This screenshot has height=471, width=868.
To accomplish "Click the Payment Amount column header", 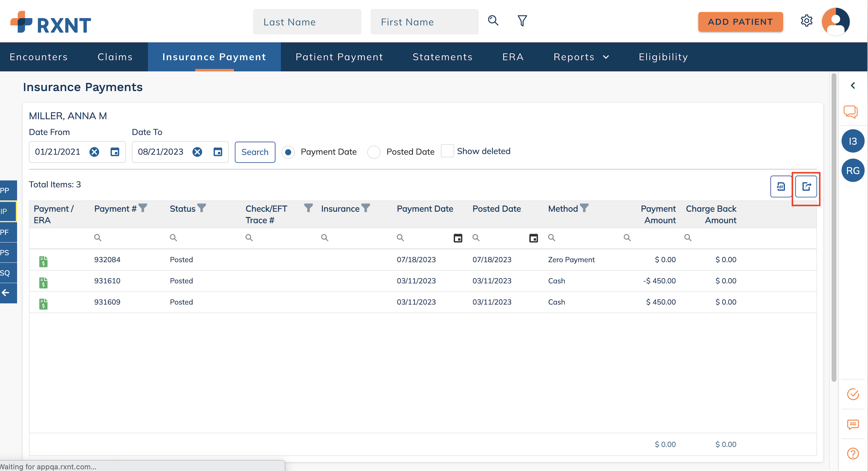I will coord(658,215).
